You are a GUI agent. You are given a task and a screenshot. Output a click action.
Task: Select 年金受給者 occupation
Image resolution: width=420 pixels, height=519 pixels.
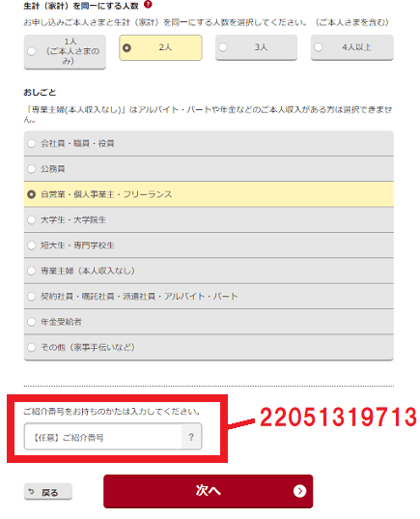209,322
